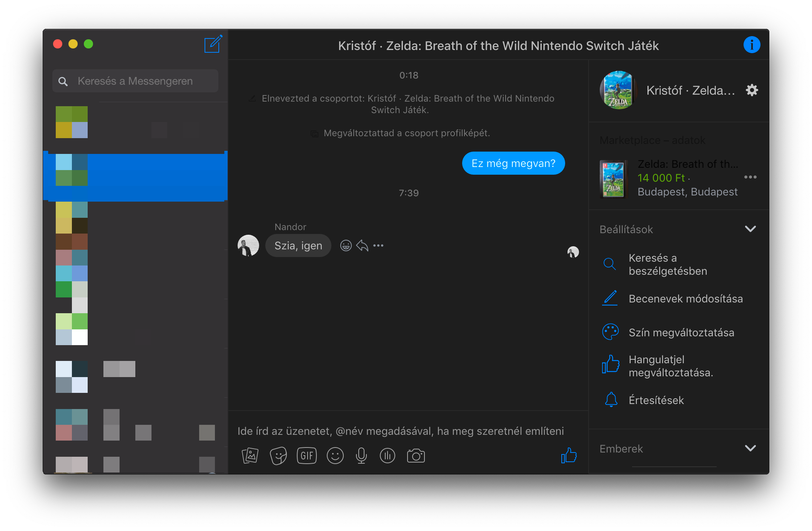Open more options for the "Szia, igen" message

378,245
